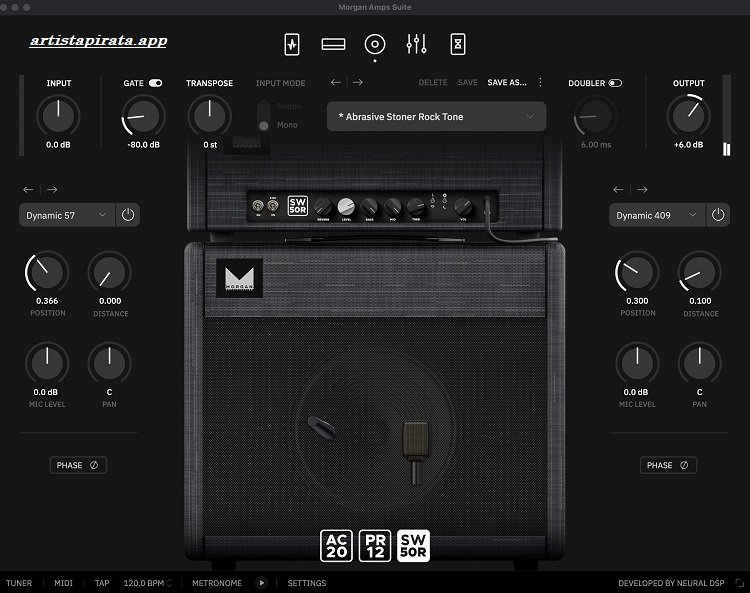Click the right MIC LEVEL knob
Screen dimensions: 750x593
point(637,363)
